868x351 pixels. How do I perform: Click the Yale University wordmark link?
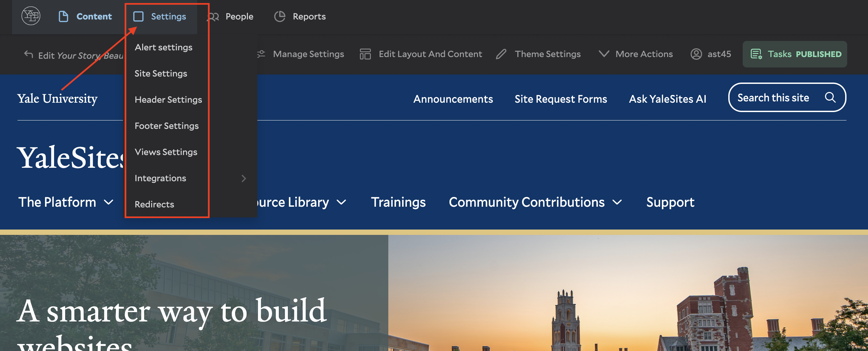click(x=57, y=98)
